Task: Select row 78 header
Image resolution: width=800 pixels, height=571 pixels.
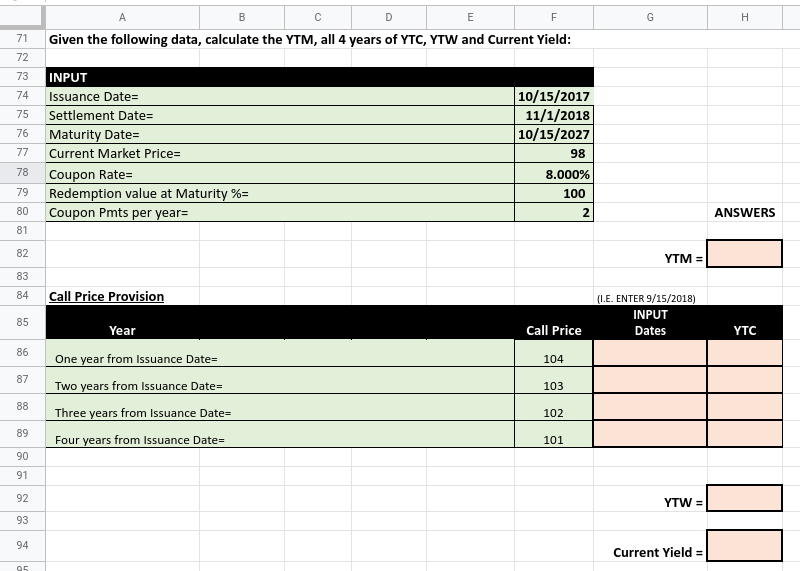Action: point(22,172)
